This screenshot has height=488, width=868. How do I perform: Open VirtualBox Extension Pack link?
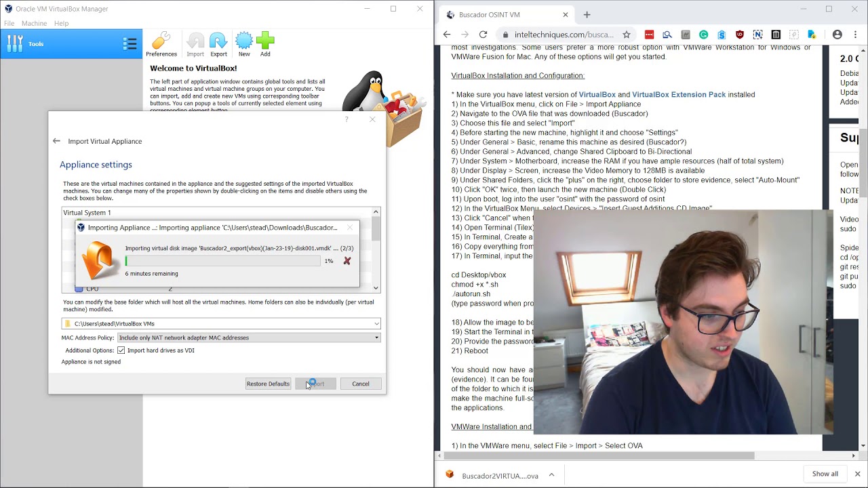[x=679, y=95]
